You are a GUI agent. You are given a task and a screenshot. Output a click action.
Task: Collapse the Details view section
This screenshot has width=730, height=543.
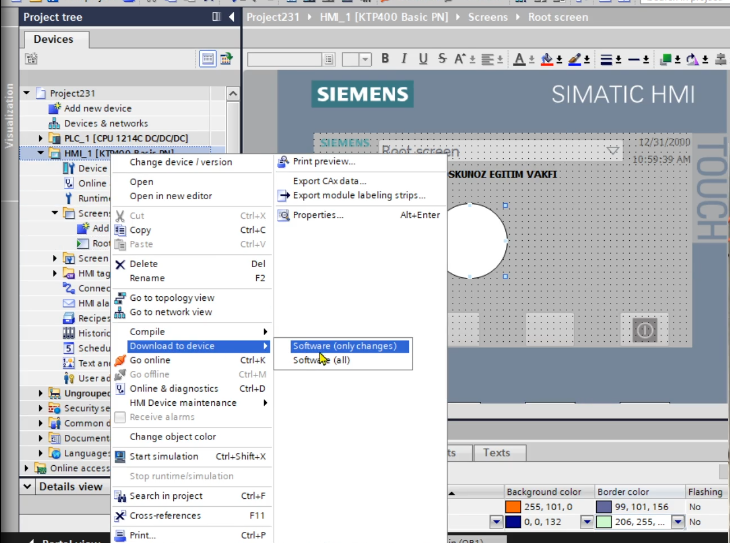27,487
